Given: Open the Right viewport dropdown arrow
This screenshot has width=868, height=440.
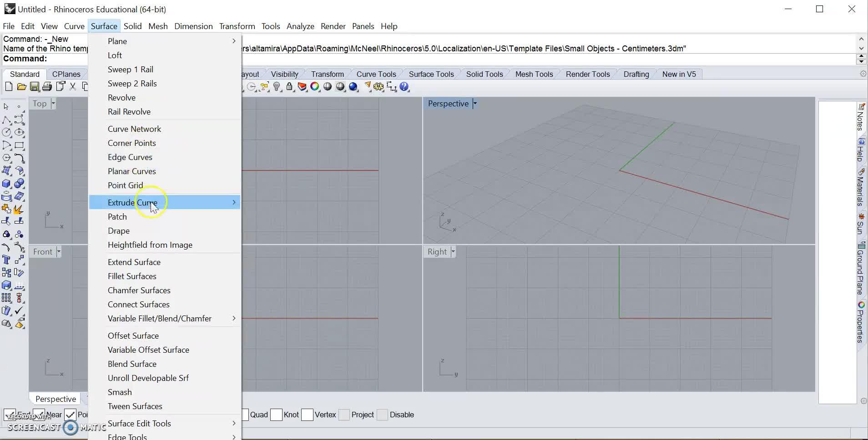Looking at the screenshot, I should (x=453, y=252).
